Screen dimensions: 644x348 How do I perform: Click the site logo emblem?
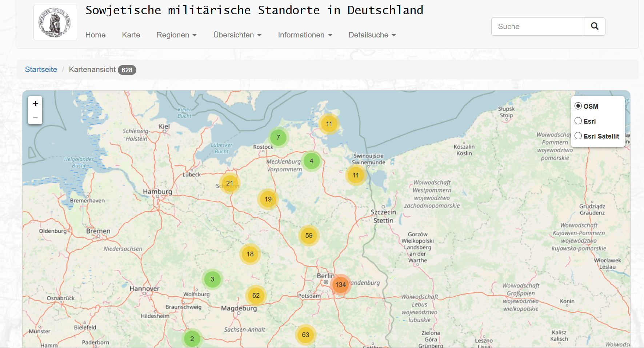click(55, 23)
